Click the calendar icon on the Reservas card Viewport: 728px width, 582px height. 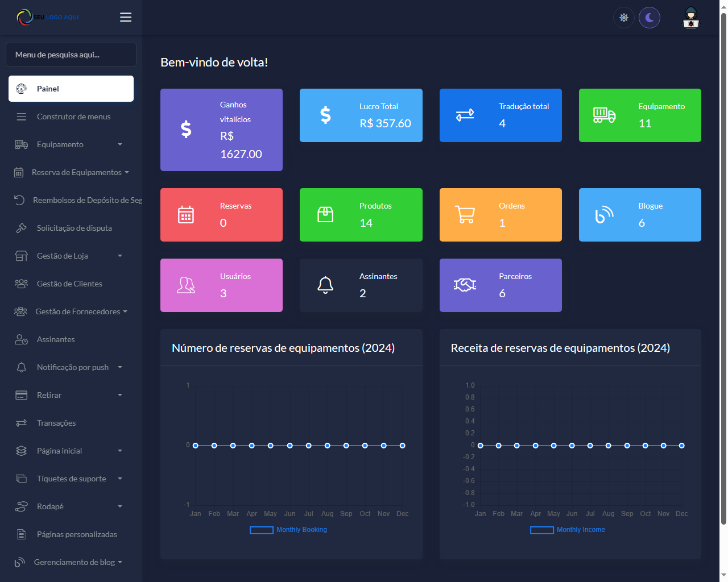coord(186,215)
